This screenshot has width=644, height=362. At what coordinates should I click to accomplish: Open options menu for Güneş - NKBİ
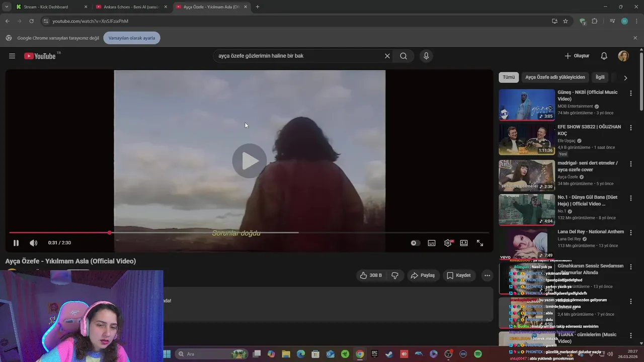pyautogui.click(x=630, y=93)
